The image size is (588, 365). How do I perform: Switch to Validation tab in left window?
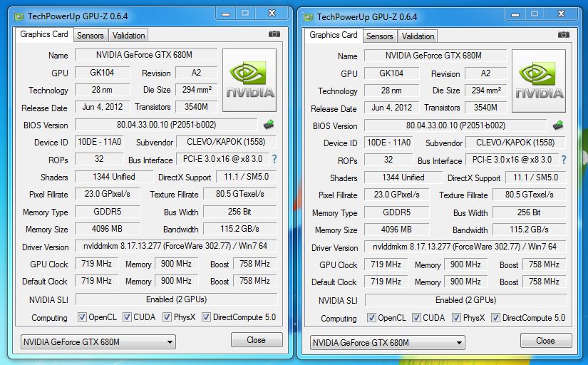(128, 36)
